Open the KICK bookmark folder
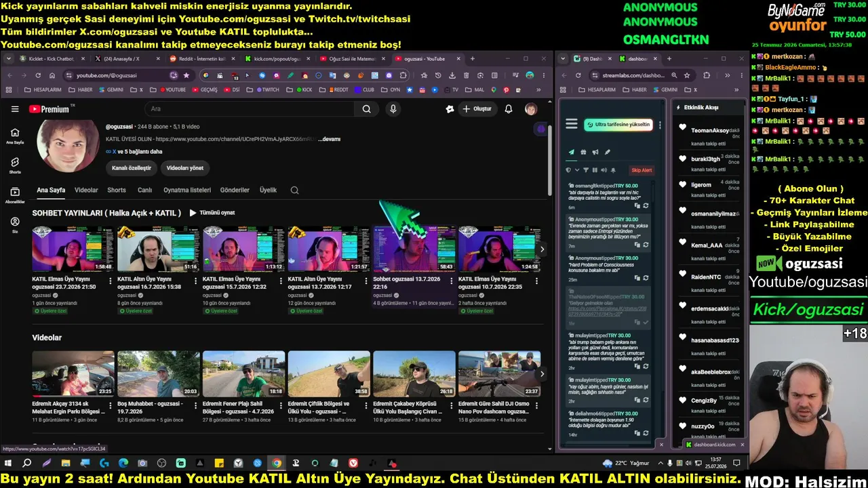868x488 pixels. [x=299, y=89]
